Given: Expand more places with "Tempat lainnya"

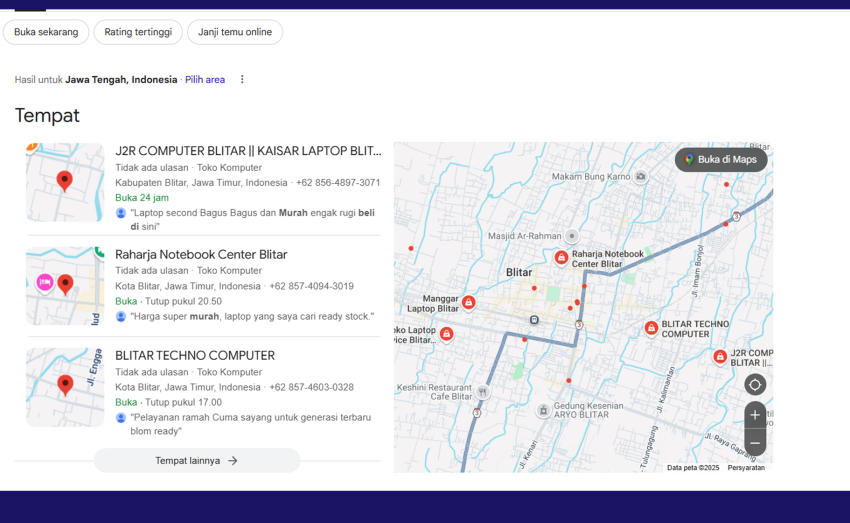Looking at the screenshot, I should [x=197, y=460].
